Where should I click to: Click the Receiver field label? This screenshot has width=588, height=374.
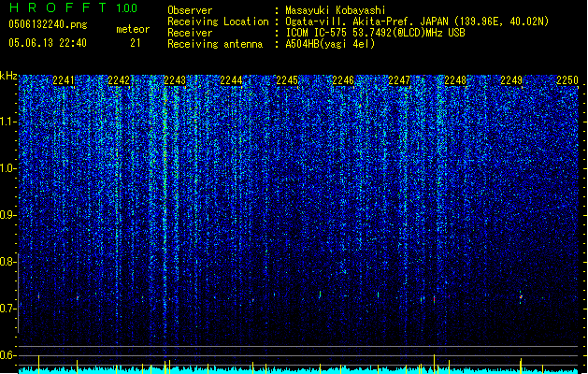(x=190, y=33)
